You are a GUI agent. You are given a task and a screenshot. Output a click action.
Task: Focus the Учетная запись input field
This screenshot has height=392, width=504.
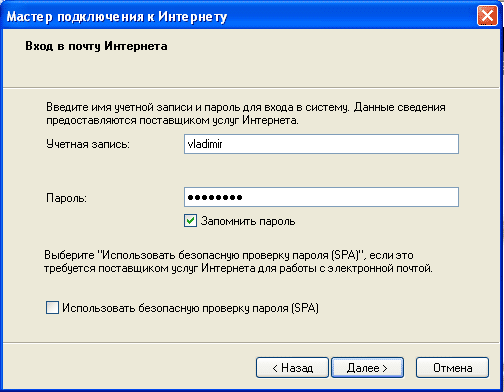pyautogui.click(x=321, y=144)
